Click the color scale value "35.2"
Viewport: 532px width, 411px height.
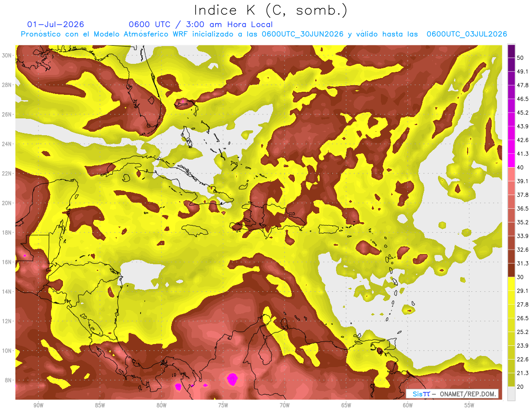click(522, 222)
